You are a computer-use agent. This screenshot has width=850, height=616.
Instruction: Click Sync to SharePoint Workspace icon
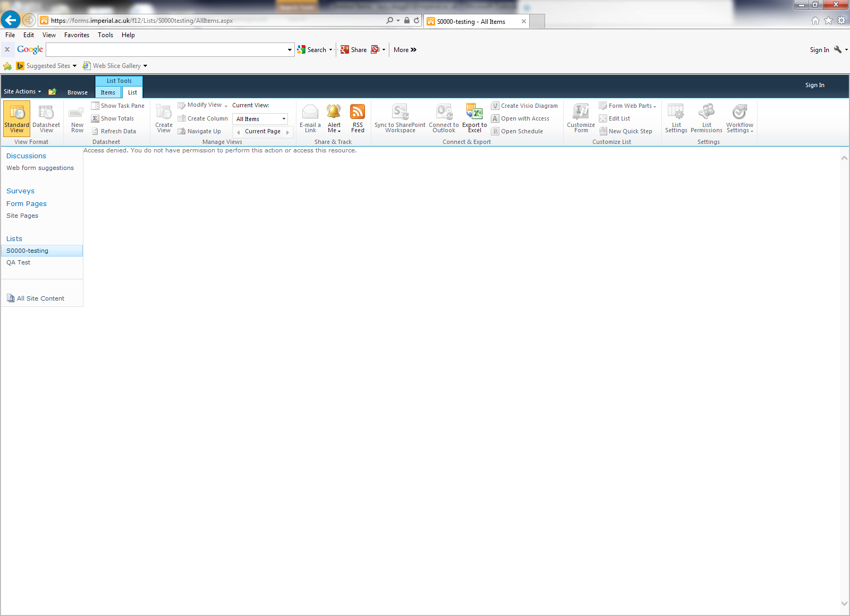pyautogui.click(x=400, y=112)
